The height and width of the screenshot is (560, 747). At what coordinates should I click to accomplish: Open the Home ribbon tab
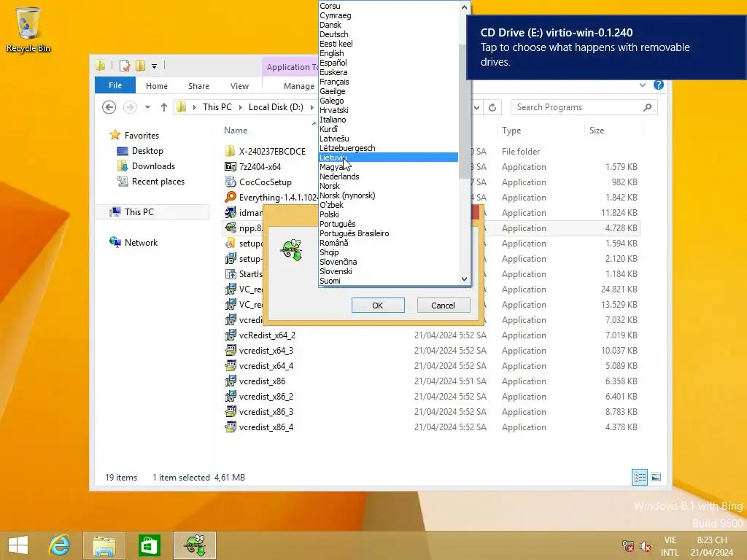[x=157, y=86]
